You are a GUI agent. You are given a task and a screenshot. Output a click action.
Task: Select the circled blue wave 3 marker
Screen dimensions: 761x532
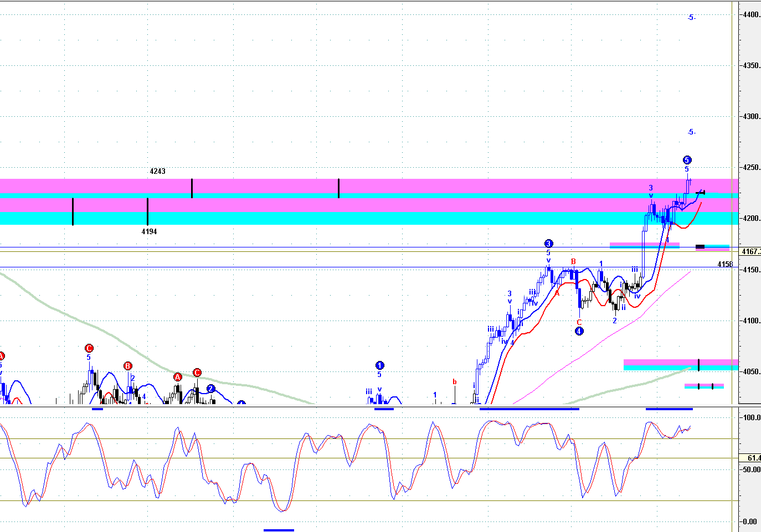[548, 244]
